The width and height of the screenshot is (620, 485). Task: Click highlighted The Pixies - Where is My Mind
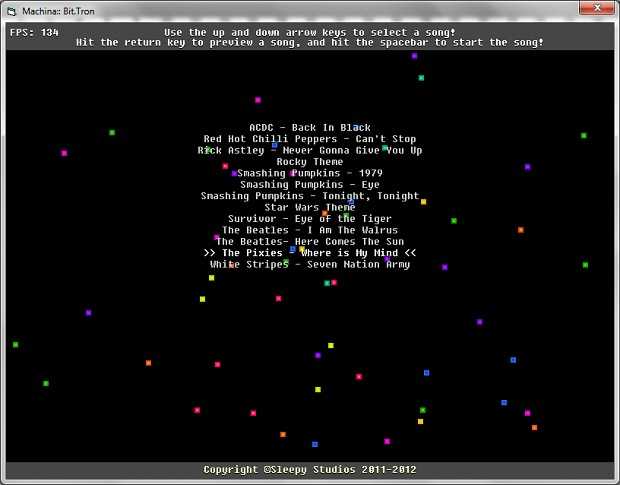pos(310,253)
